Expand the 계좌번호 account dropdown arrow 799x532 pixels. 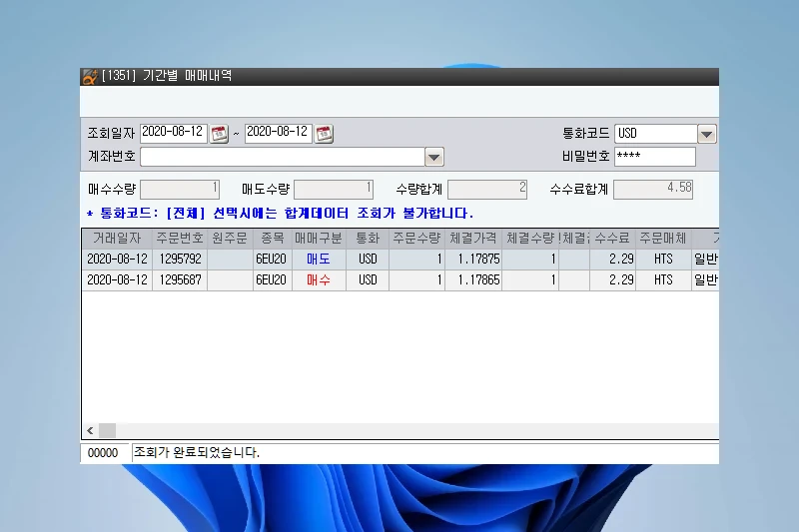(433, 157)
